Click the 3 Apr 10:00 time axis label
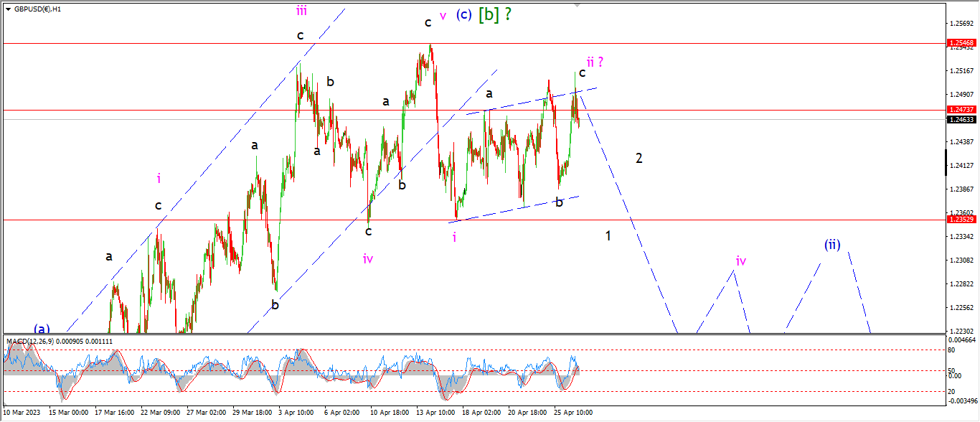The height and width of the screenshot is (422, 980). (x=295, y=413)
